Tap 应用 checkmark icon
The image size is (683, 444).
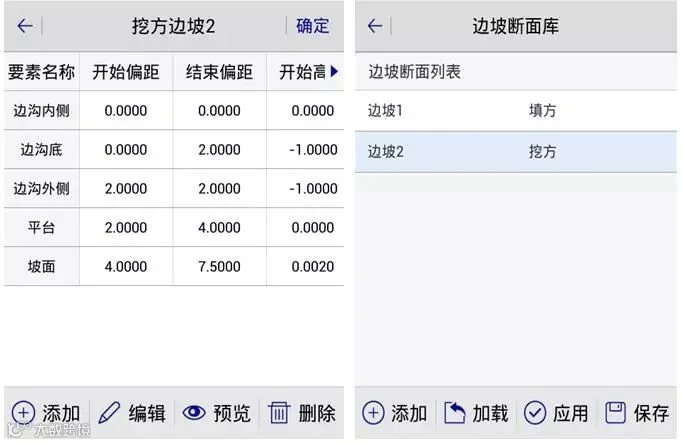(535, 413)
